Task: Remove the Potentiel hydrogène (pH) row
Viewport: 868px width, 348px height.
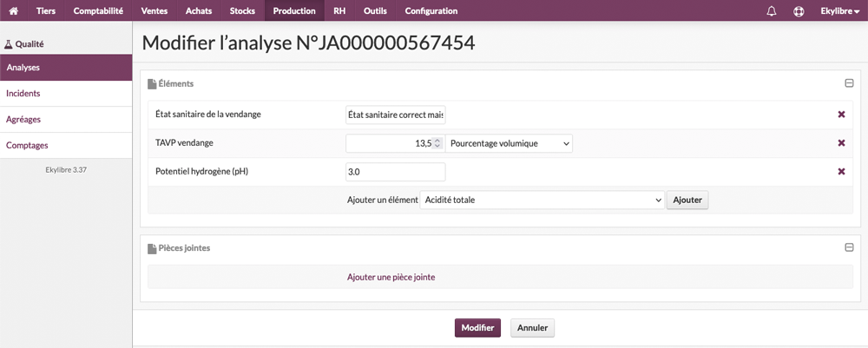Action: (841, 172)
